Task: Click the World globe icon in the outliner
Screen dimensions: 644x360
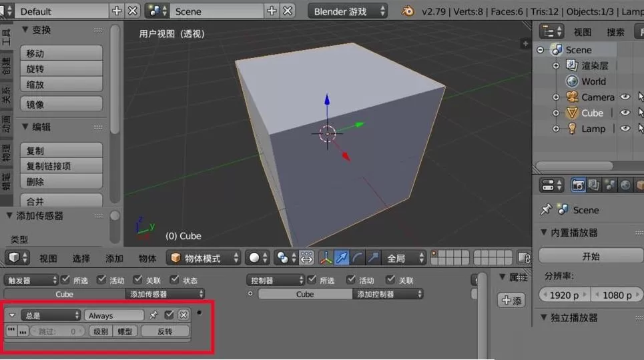Action: click(x=572, y=81)
